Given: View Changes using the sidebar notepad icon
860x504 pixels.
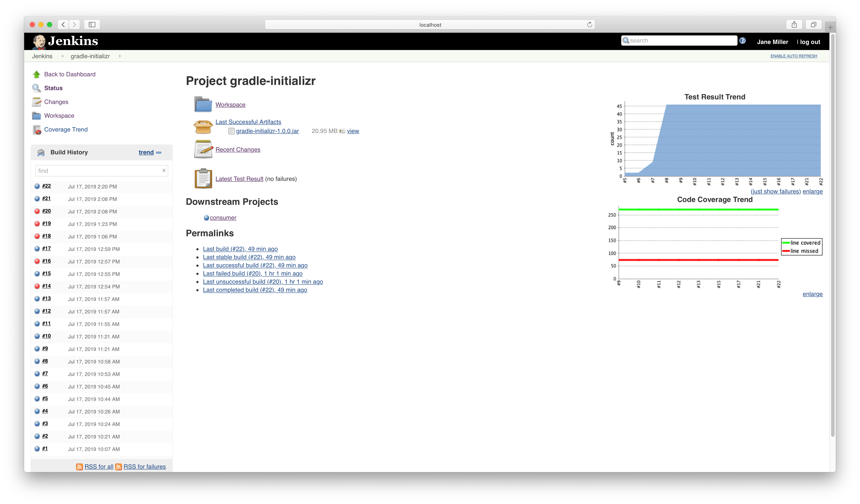Looking at the screenshot, I should coord(37,102).
